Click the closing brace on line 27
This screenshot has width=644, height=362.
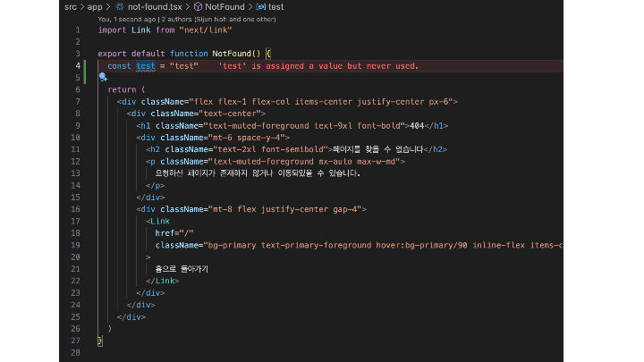(x=100, y=341)
